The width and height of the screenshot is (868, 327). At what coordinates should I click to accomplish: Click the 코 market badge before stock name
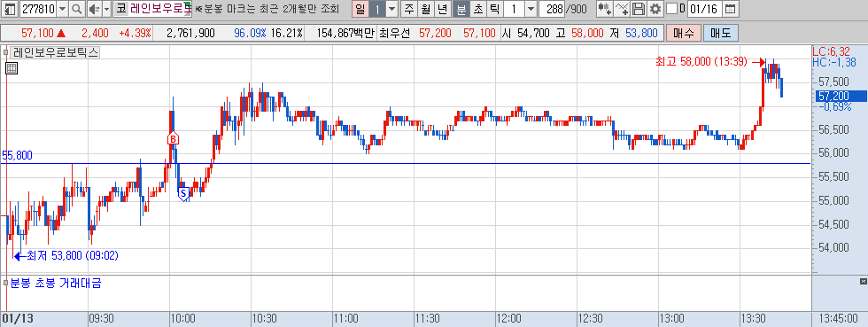point(120,9)
